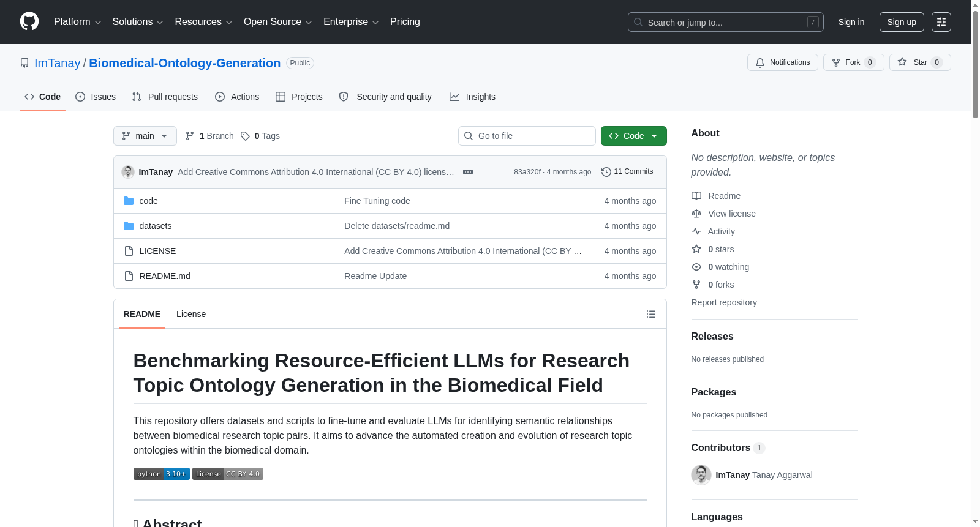
Task: Open the Actions tab
Action: (x=238, y=97)
